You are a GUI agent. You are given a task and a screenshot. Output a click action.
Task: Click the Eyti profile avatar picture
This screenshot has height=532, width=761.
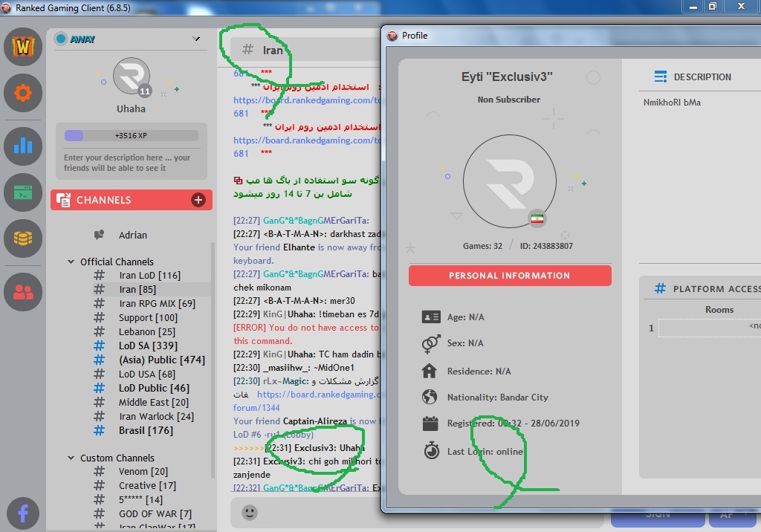(x=510, y=181)
